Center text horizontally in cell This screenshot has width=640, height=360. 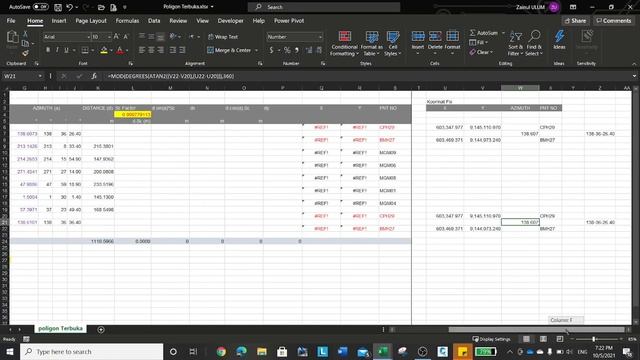pos(151,50)
